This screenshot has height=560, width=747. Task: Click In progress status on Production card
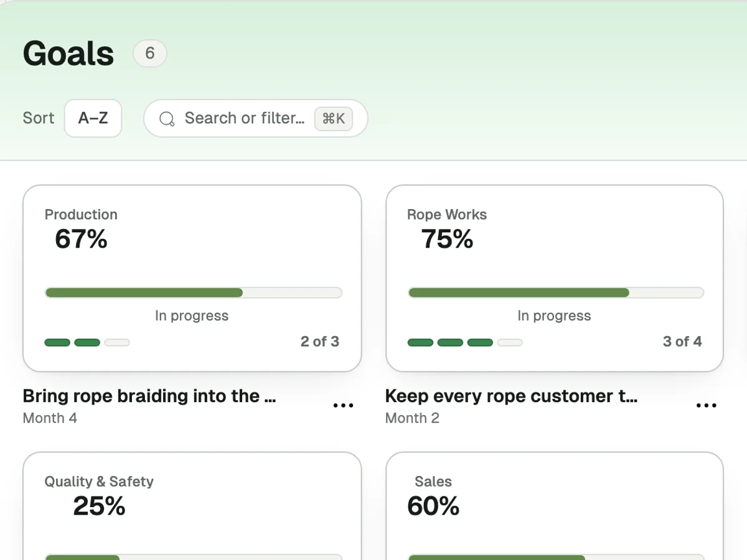tap(192, 316)
